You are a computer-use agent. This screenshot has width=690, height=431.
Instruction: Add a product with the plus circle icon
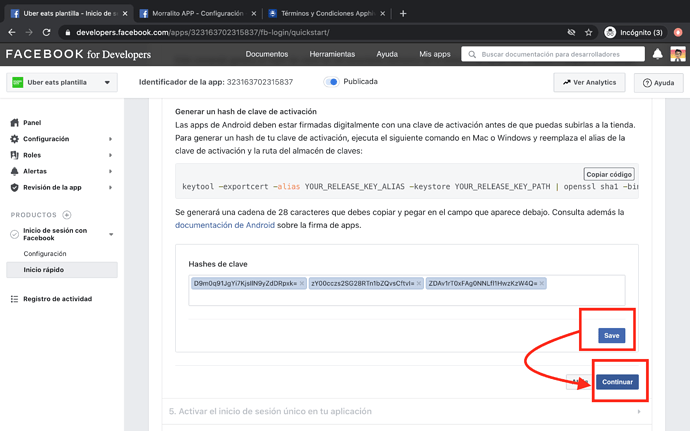67,215
